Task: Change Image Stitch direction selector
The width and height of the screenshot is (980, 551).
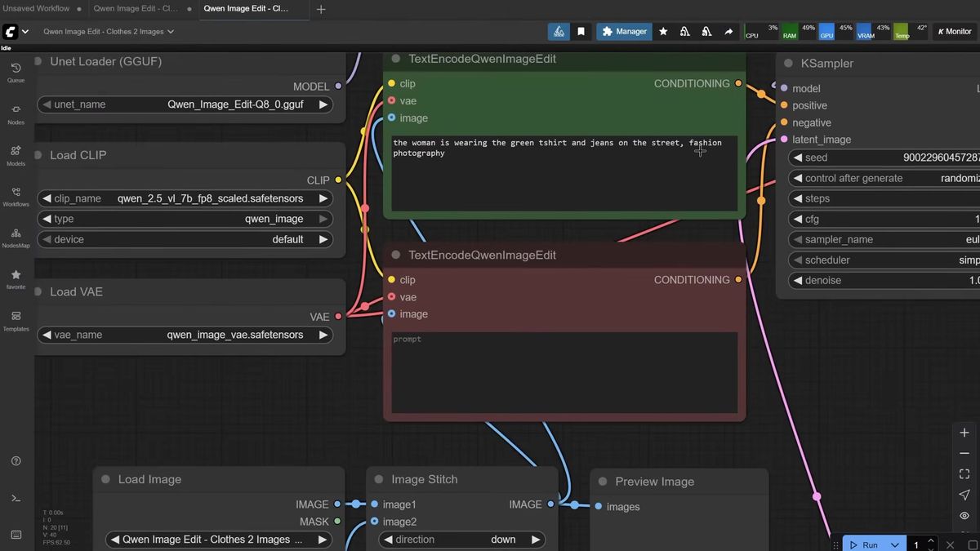Action: tap(462, 540)
